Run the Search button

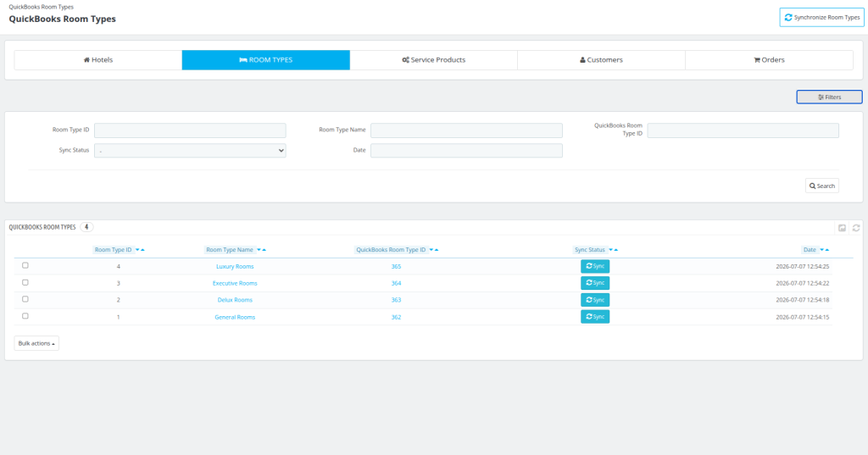point(822,186)
